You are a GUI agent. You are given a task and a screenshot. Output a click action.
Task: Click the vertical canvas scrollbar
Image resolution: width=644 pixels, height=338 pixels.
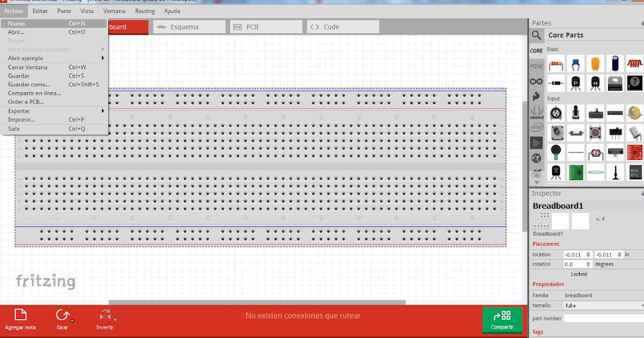click(x=525, y=166)
